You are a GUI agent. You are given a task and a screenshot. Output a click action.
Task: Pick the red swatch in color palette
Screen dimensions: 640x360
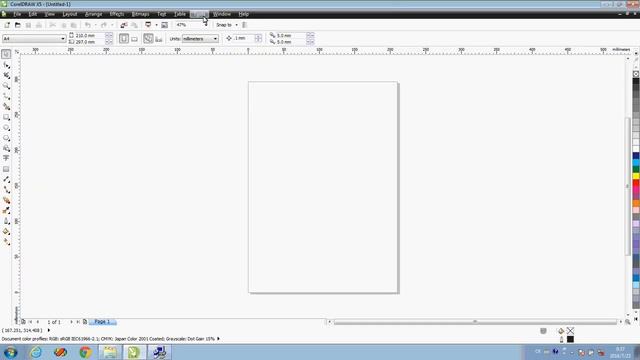coord(636,184)
